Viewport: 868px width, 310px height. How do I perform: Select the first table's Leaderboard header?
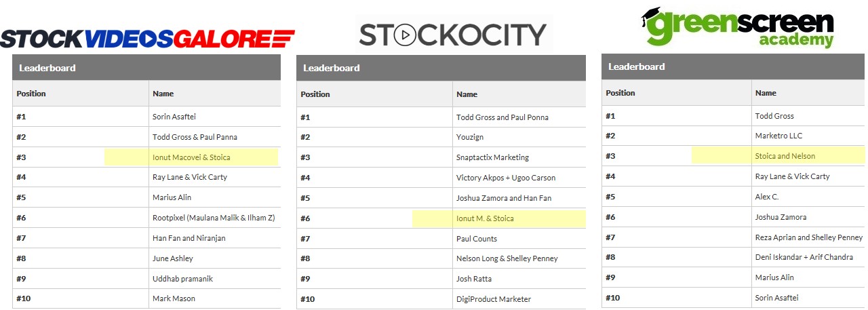point(146,68)
